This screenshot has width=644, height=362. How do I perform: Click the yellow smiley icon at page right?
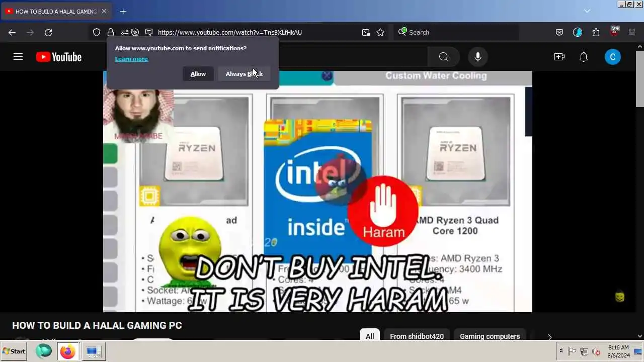[x=620, y=297]
